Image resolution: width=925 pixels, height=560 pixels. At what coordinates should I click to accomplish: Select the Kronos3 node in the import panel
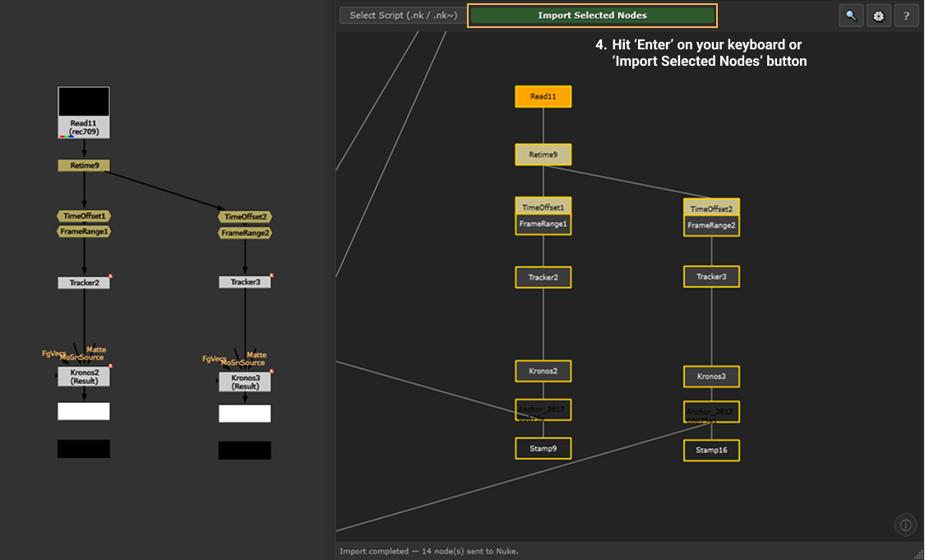click(711, 377)
